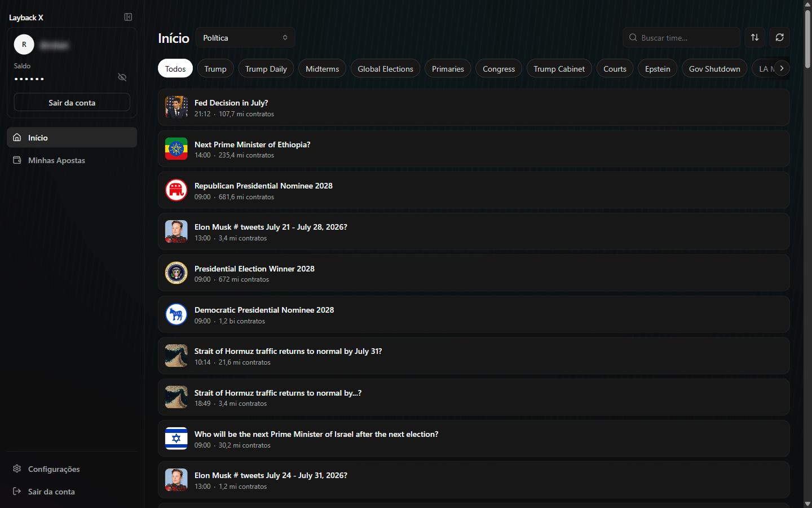This screenshot has width=812, height=508.
Task: Switch to the Global Elections tab
Action: (385, 68)
